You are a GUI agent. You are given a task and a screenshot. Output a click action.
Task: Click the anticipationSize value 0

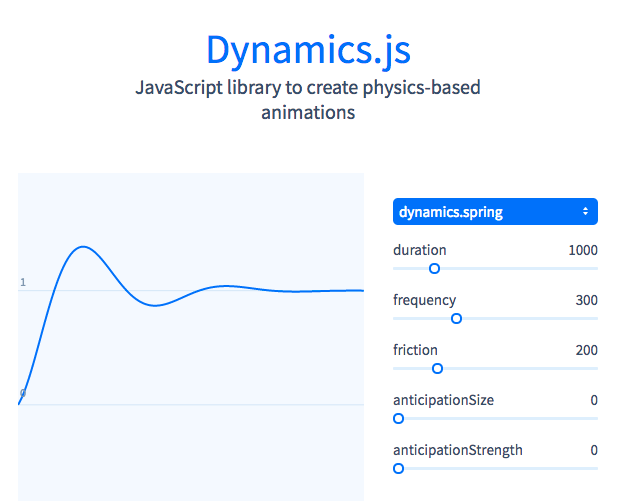click(594, 401)
